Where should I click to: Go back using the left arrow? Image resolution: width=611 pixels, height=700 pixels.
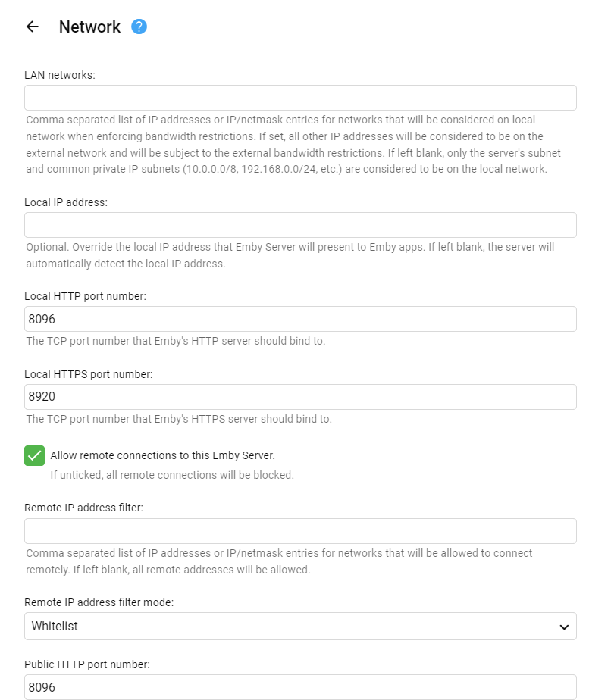[x=32, y=27]
